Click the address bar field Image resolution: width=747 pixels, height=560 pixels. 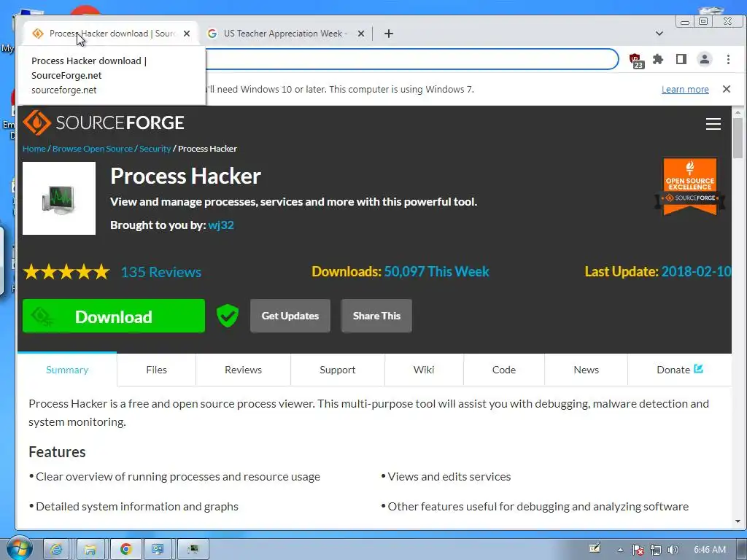point(411,60)
